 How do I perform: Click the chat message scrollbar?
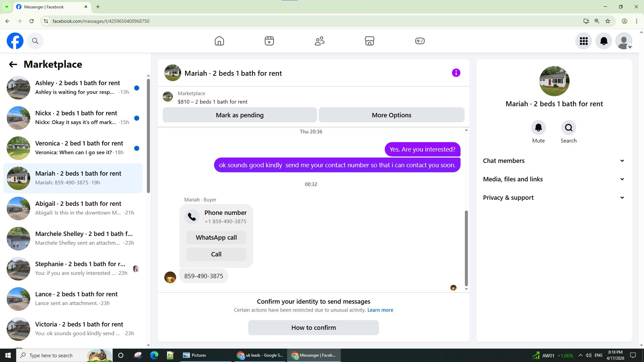[x=466, y=248]
